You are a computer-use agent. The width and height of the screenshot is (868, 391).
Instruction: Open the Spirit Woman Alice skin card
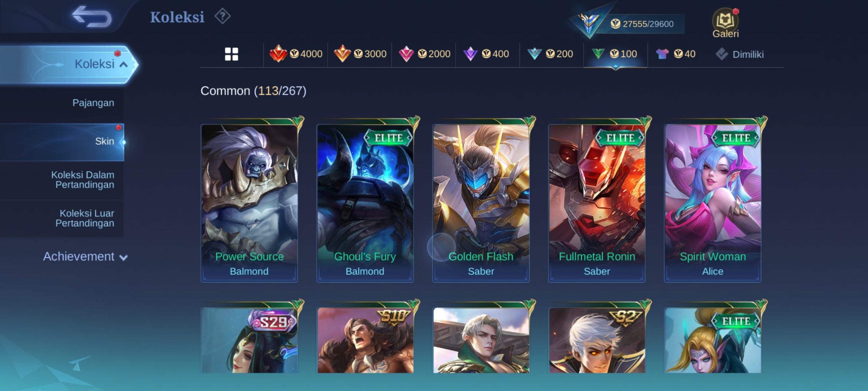tap(712, 203)
